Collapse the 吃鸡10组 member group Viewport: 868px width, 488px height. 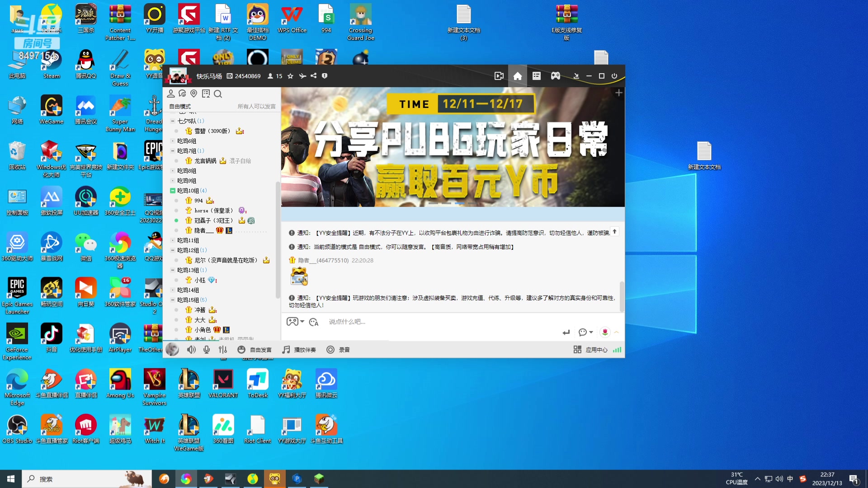(x=172, y=190)
